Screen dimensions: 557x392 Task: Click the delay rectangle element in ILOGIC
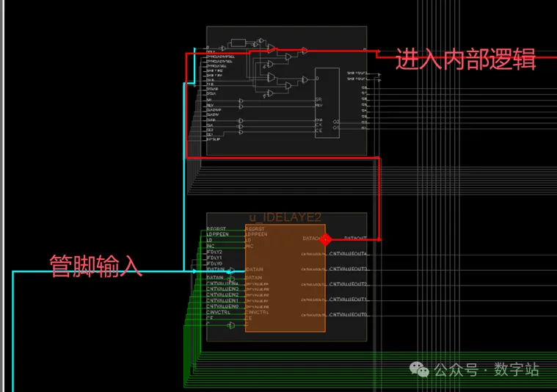pos(238,43)
